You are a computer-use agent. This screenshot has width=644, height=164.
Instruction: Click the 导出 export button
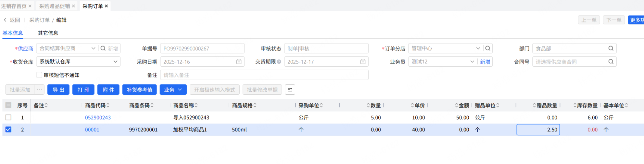pyautogui.click(x=58, y=90)
